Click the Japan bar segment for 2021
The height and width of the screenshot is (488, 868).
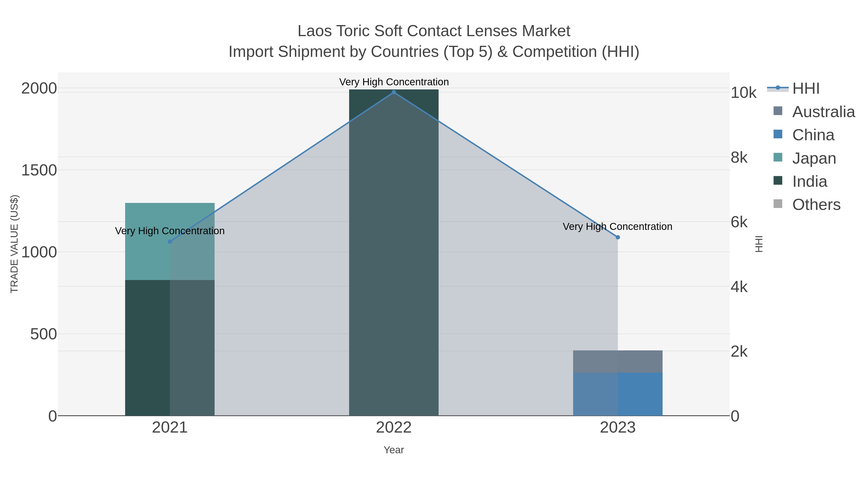click(x=170, y=241)
